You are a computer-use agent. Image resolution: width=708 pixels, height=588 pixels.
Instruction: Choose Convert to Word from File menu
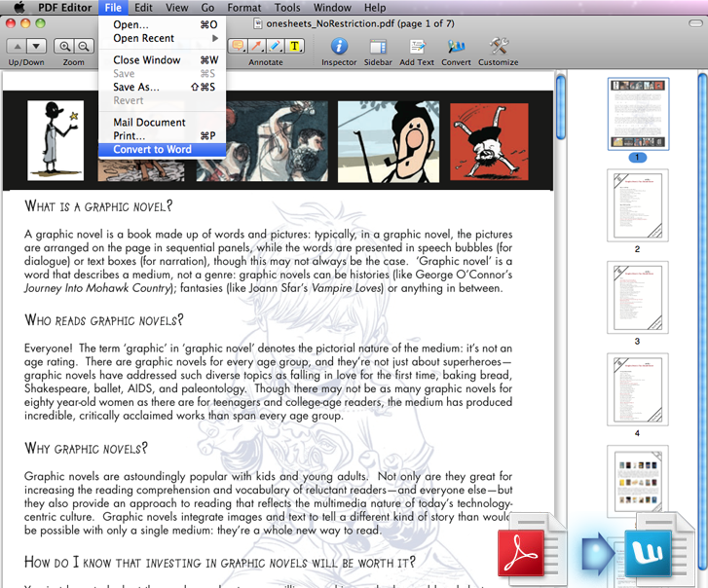click(153, 150)
